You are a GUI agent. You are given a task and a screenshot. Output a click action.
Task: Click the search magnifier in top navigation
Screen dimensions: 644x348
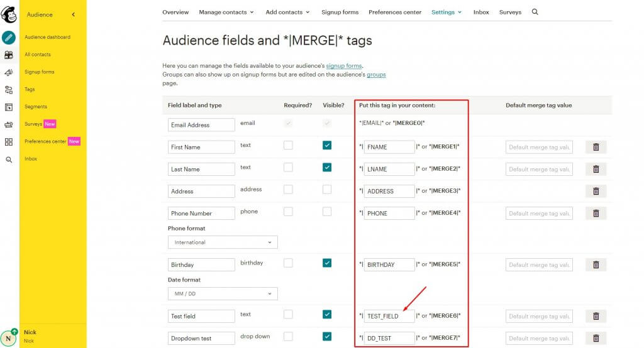pos(535,12)
